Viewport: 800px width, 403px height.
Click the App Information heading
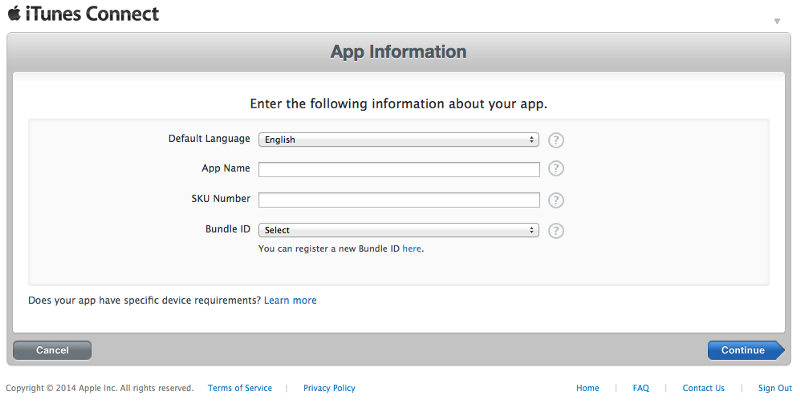coord(398,52)
